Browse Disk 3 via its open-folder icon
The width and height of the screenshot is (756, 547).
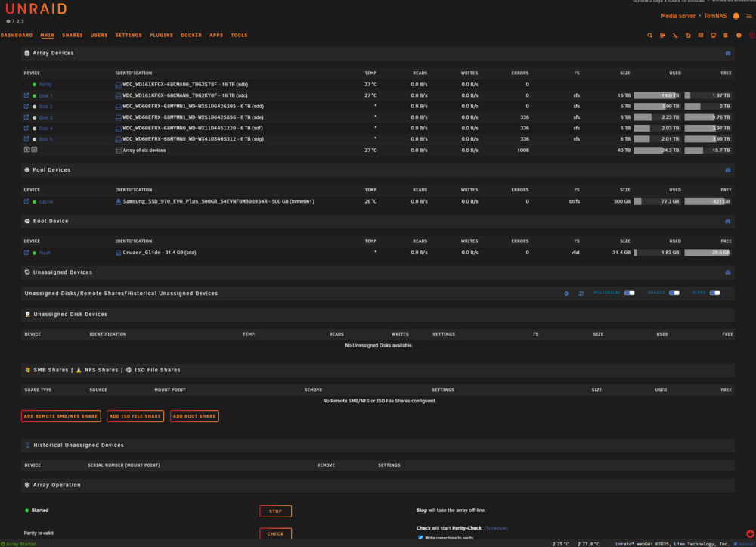click(26, 117)
